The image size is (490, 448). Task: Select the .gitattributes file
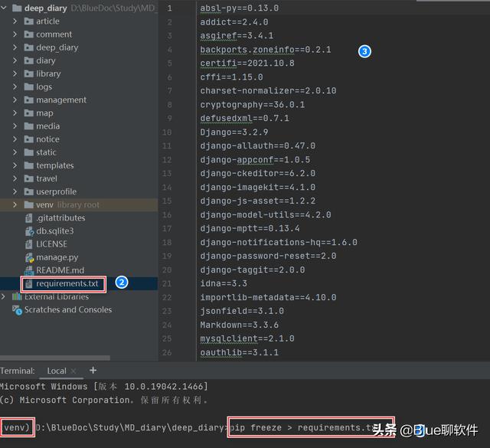(x=60, y=218)
